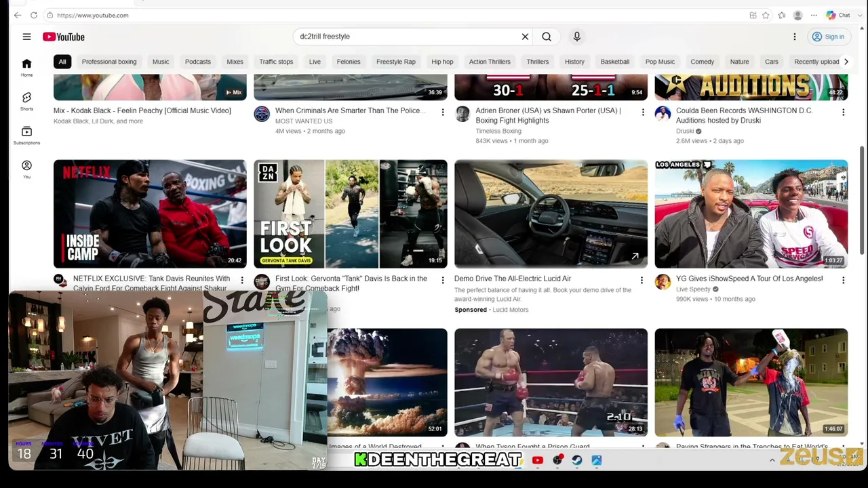Select the Professional boxing chip
This screenshot has height=488, width=868.
[109, 62]
